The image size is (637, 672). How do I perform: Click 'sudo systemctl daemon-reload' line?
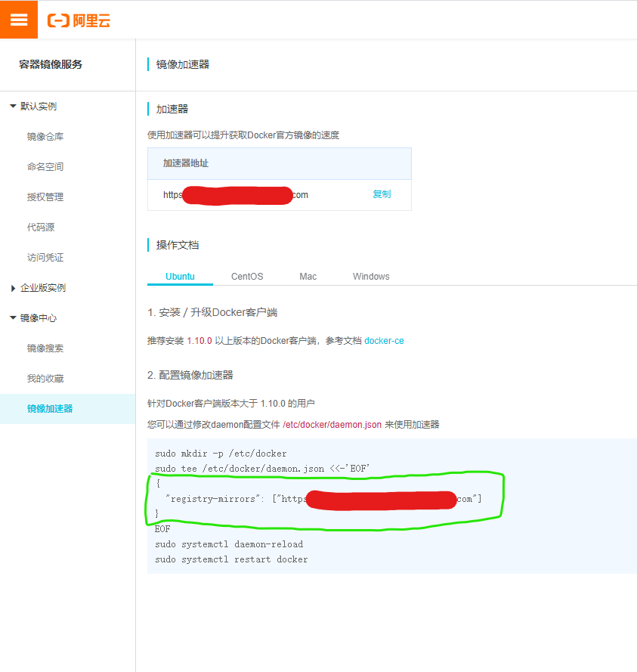tap(229, 544)
